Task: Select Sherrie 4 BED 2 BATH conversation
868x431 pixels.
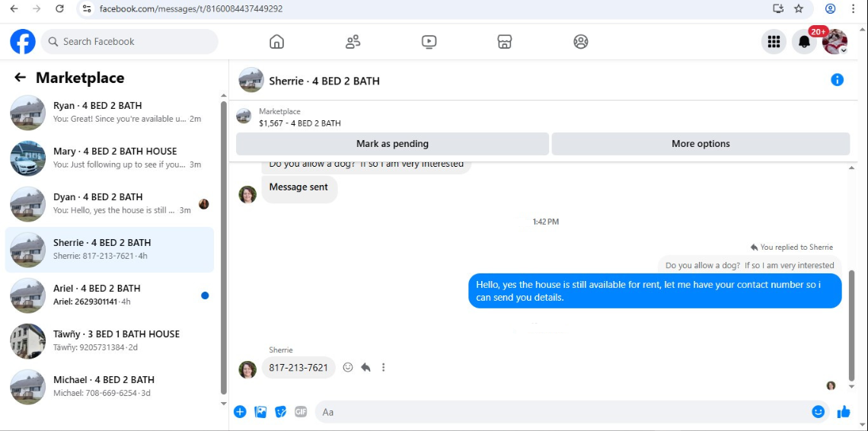Action: point(110,249)
